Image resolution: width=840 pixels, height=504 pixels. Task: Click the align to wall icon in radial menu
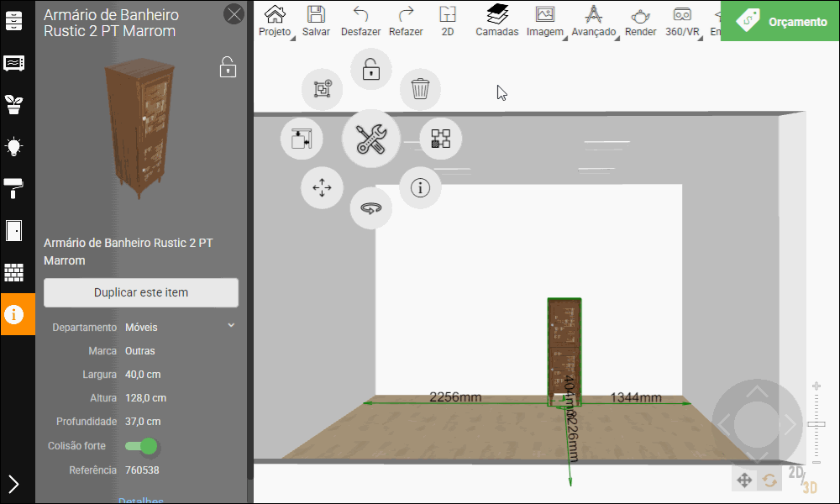click(x=302, y=139)
